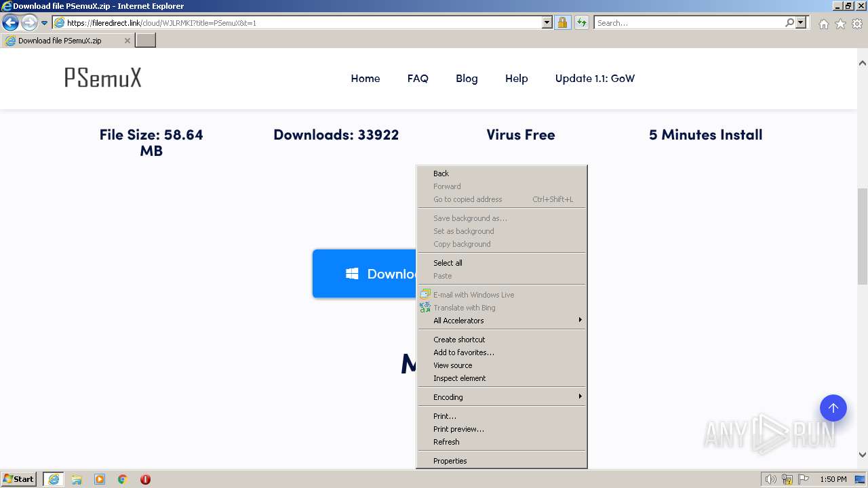Open the search provider dropdown arrow
The height and width of the screenshot is (488, 868).
pyautogui.click(x=801, y=22)
